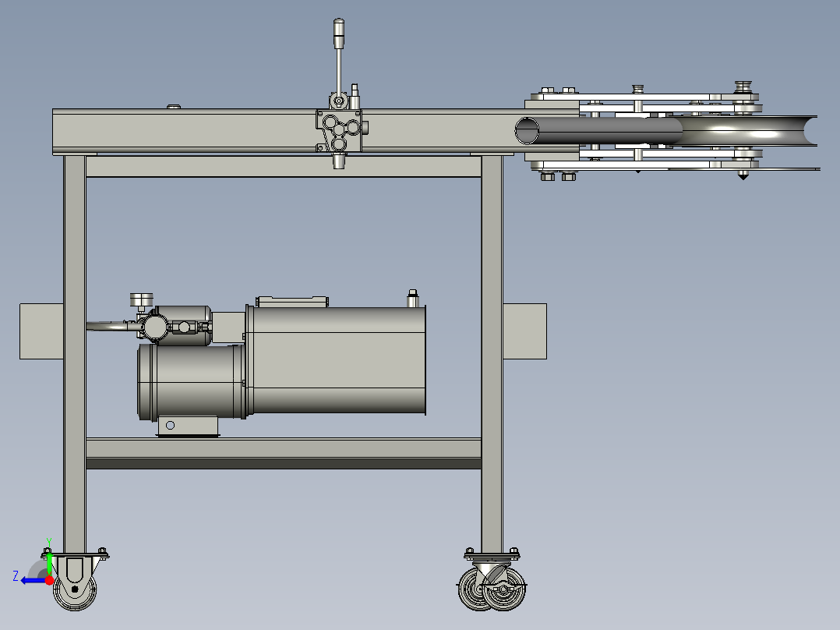Select the control lever handle knob
Image resolution: width=840 pixels, height=630 pixels.
tap(338, 34)
